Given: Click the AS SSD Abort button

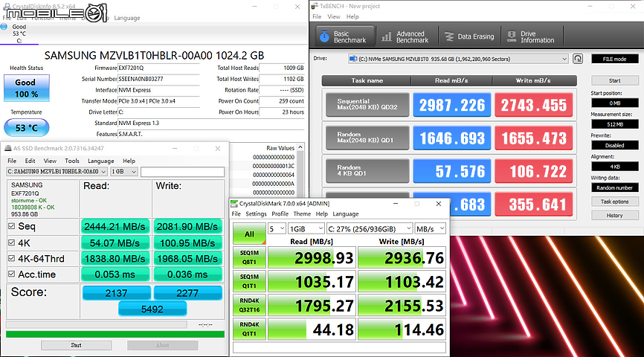Looking at the screenshot, I should click(x=163, y=345).
